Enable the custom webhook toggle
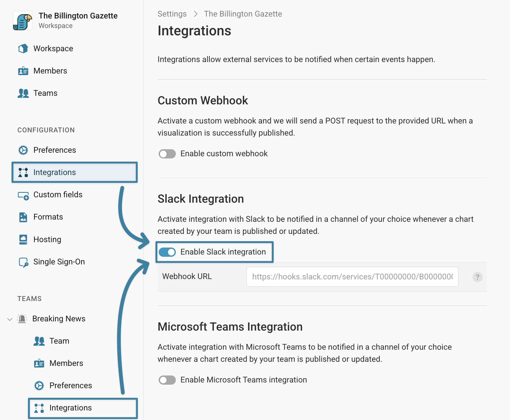Viewport: 510px width, 420px height. (167, 154)
